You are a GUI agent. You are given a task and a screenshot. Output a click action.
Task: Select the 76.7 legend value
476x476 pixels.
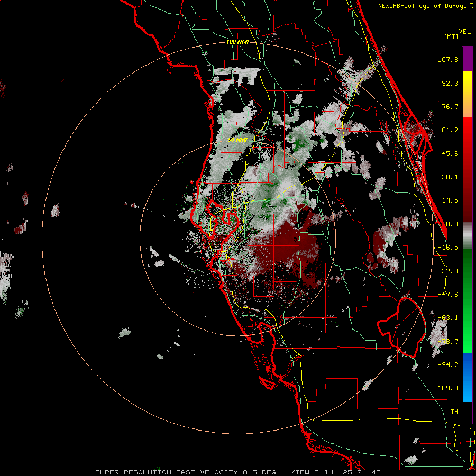(x=450, y=106)
